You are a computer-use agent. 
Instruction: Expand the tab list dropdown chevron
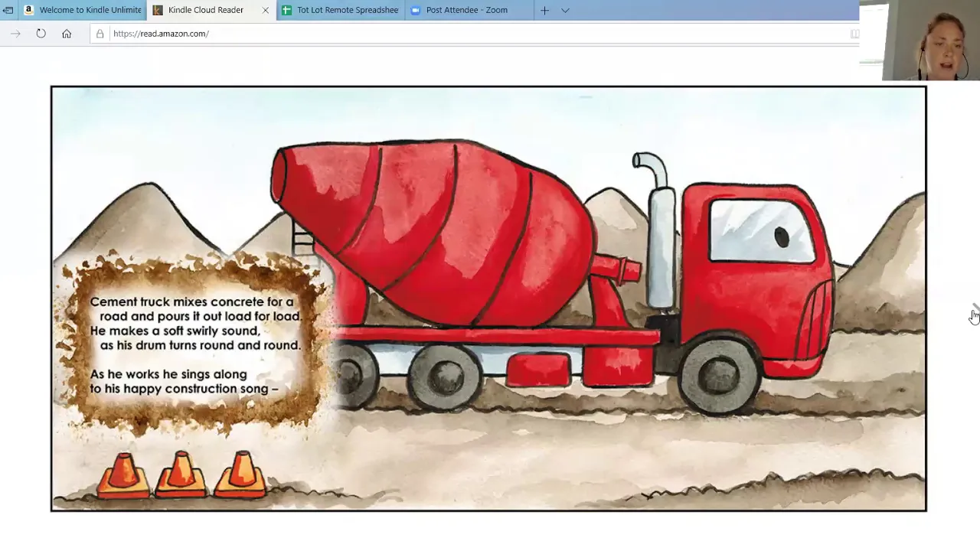pos(565,10)
